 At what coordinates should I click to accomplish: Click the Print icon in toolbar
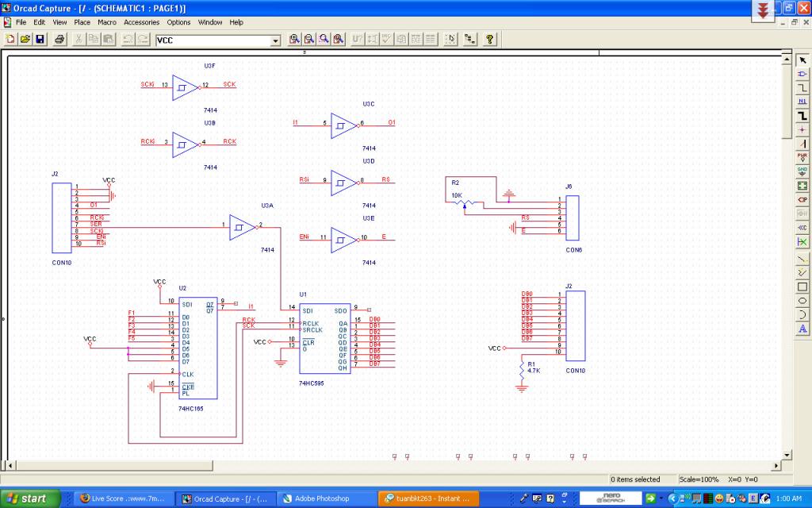(x=59, y=39)
